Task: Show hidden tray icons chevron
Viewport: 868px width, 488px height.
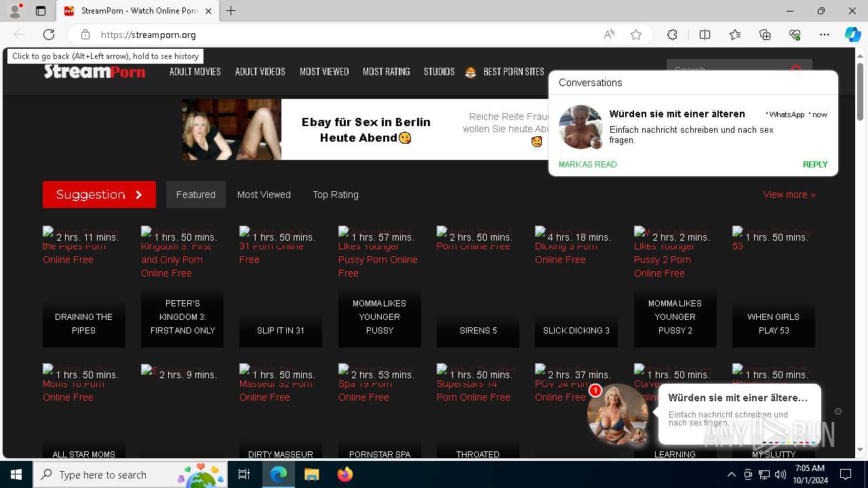Action: pos(731,474)
